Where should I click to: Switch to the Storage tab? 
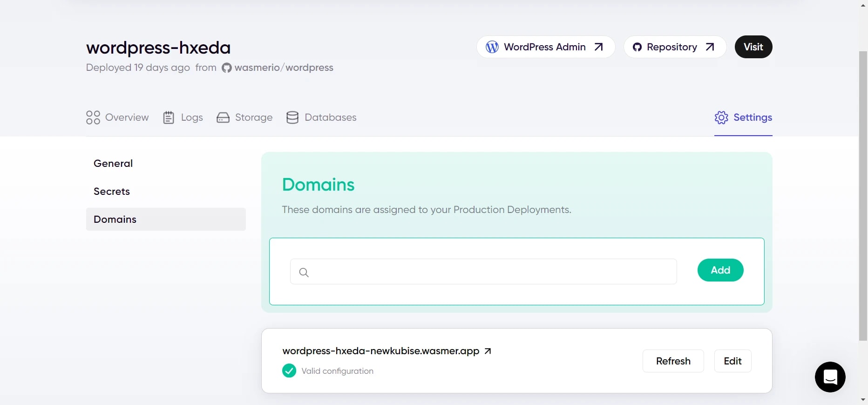[x=244, y=117]
